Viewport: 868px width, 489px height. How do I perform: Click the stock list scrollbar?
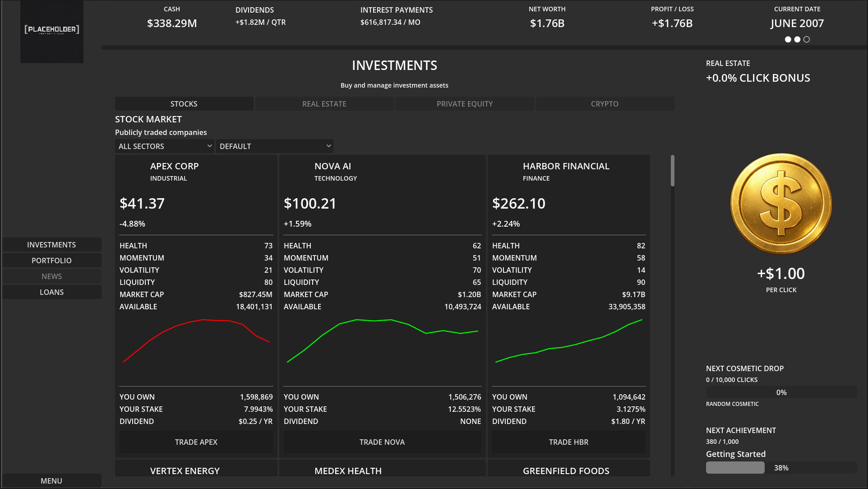(673, 171)
